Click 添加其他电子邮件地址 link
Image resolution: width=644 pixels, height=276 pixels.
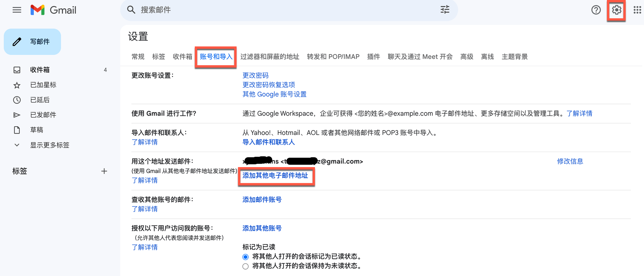(x=275, y=176)
